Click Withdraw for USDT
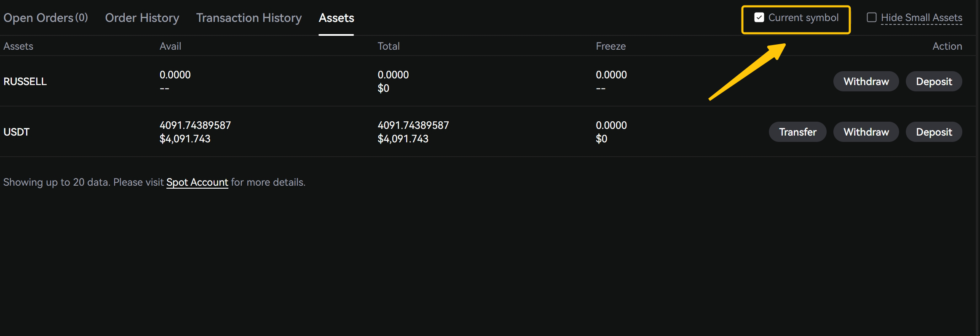Image resolution: width=980 pixels, height=336 pixels. pos(866,132)
